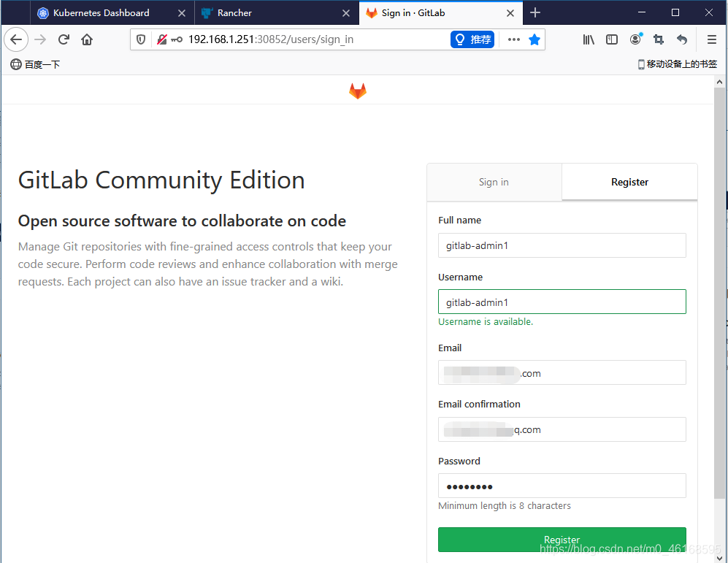Click the forward navigation arrow
The width and height of the screenshot is (728, 563).
click(40, 39)
